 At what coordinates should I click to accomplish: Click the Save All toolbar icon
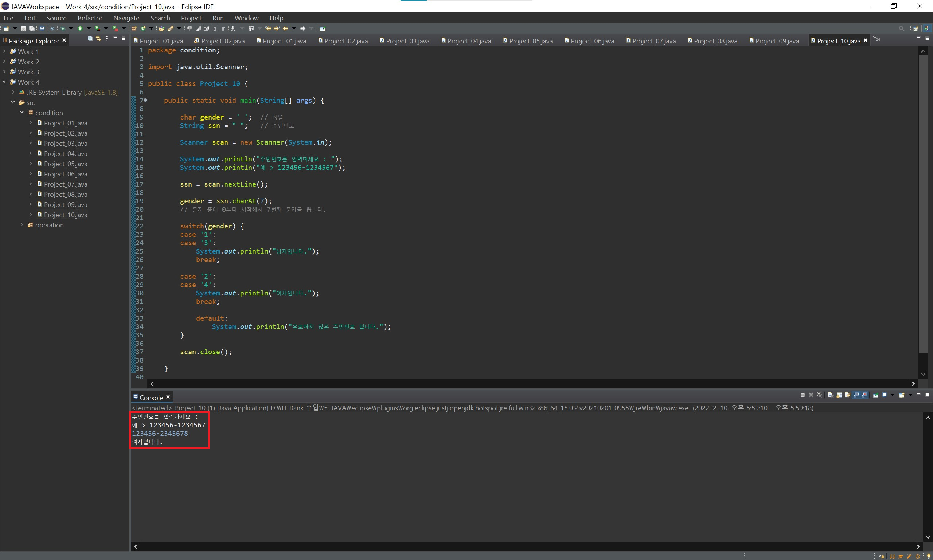(32, 29)
